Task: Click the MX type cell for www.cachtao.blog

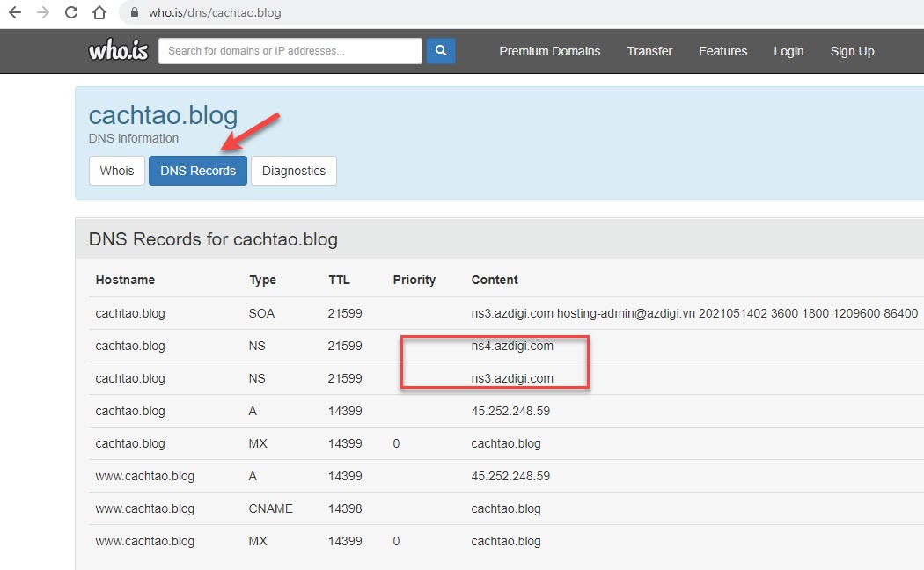Action: (x=258, y=541)
